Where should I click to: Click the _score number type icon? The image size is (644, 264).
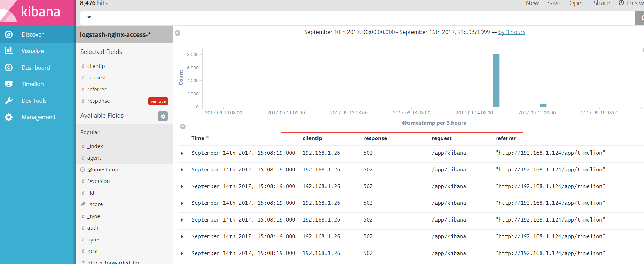click(83, 204)
